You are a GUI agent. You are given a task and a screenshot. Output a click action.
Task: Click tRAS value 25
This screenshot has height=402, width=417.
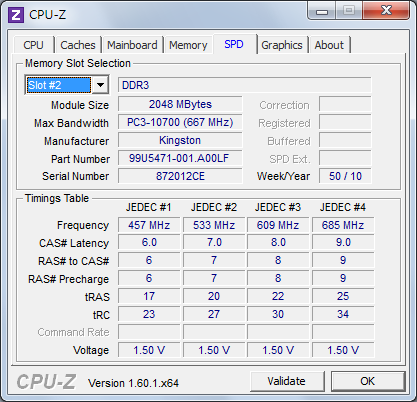click(343, 296)
